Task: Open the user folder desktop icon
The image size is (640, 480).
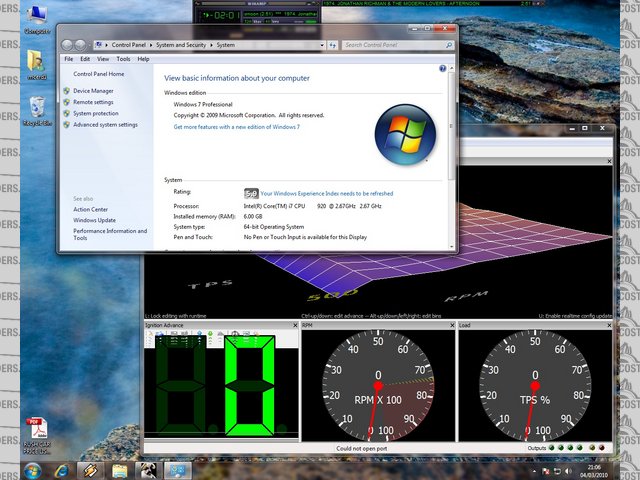Action: click(x=37, y=64)
